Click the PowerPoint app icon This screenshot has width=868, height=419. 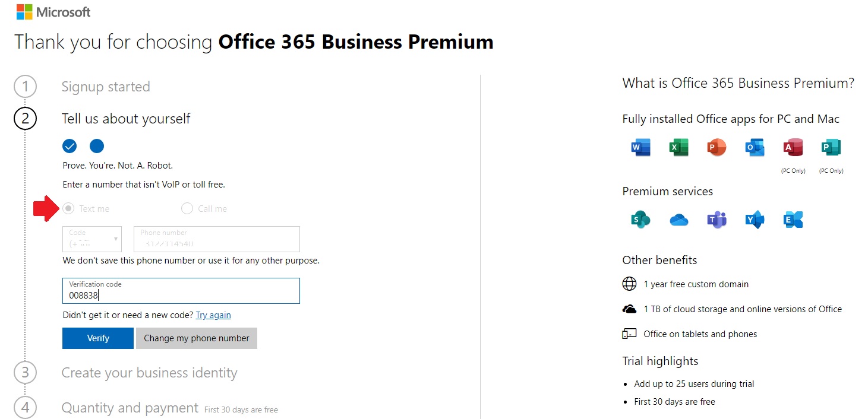[717, 147]
